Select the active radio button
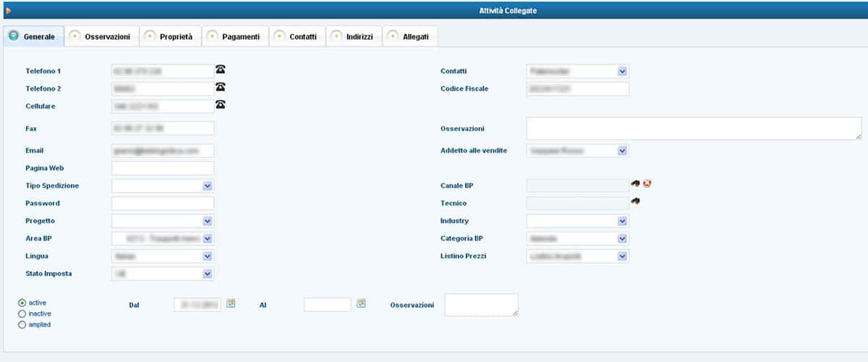 [x=22, y=303]
